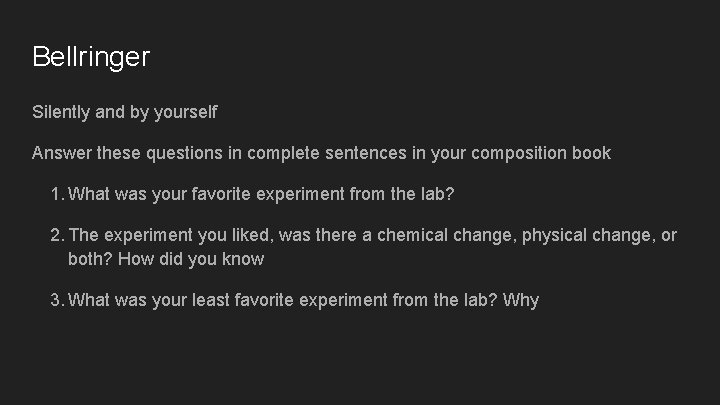Click the word 'Why' ending question 3
720x405 pixels.
pos(521,300)
